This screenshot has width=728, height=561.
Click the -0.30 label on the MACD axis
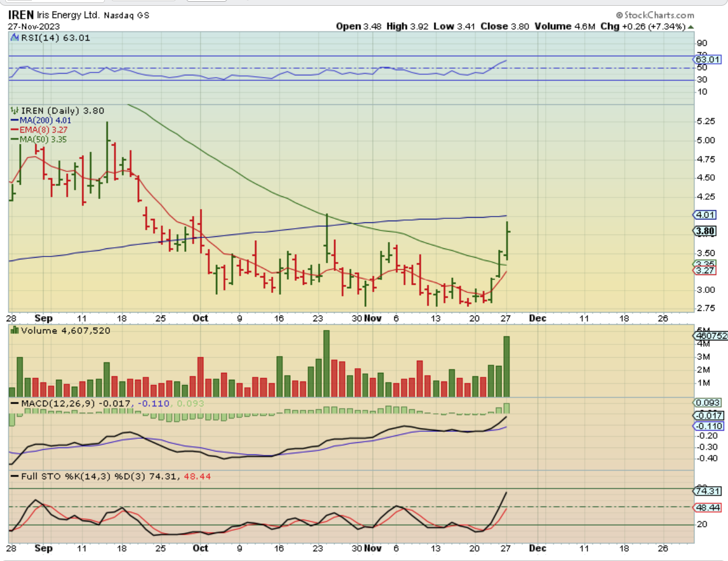[708, 447]
